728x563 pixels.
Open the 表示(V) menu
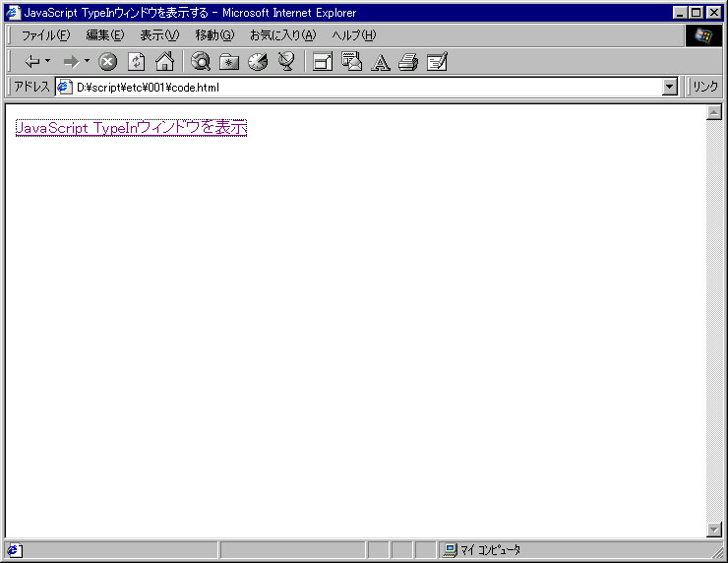(159, 35)
